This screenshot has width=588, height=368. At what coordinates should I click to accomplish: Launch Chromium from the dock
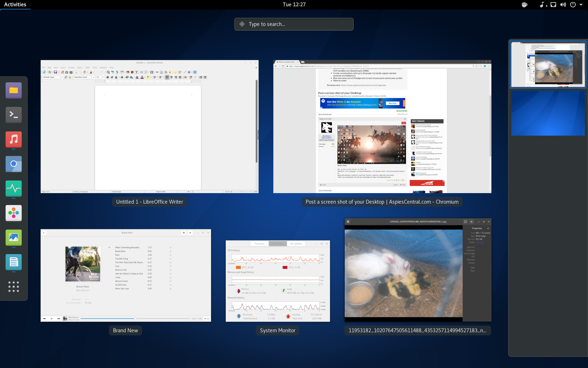(x=14, y=164)
